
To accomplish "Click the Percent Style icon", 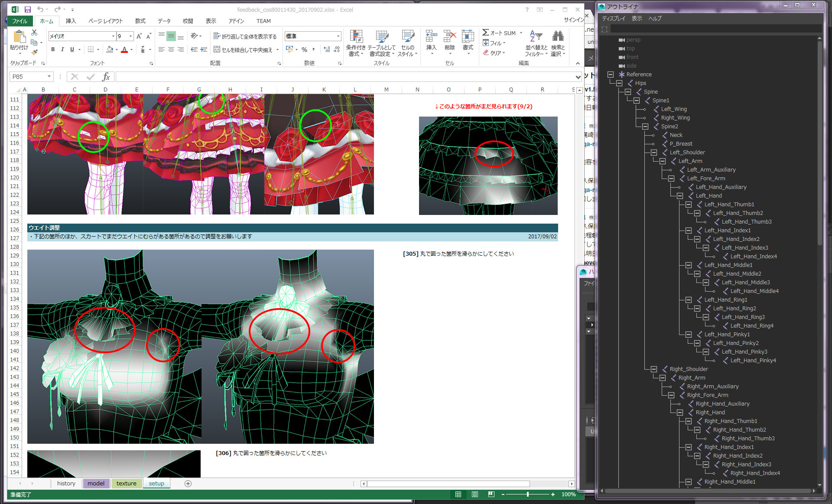I will pos(305,49).
